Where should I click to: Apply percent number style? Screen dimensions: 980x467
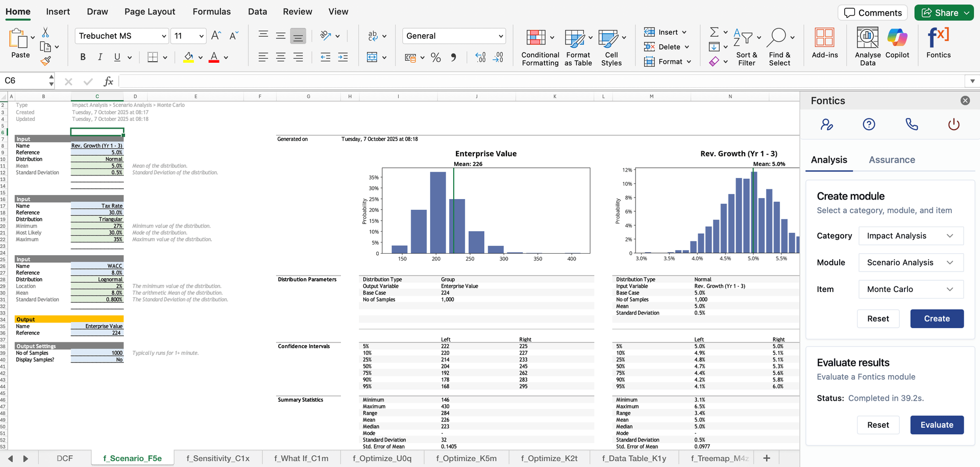pos(435,57)
